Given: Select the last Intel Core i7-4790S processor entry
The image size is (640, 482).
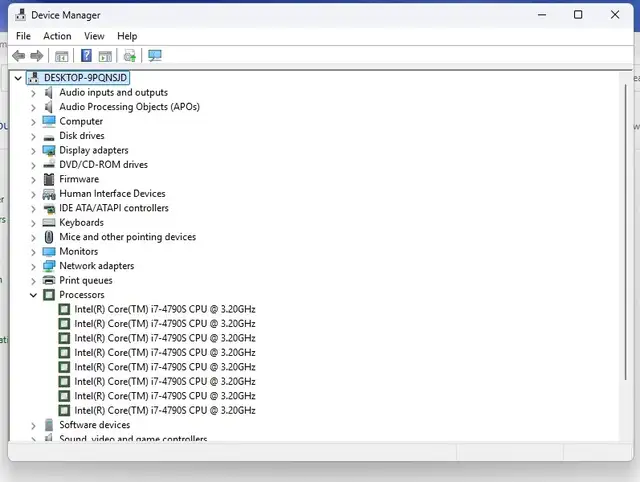Looking at the screenshot, I should (165, 410).
